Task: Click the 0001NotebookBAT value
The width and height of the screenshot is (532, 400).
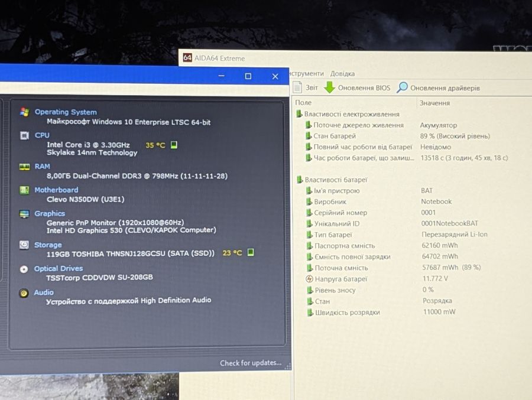Action: [x=450, y=223]
